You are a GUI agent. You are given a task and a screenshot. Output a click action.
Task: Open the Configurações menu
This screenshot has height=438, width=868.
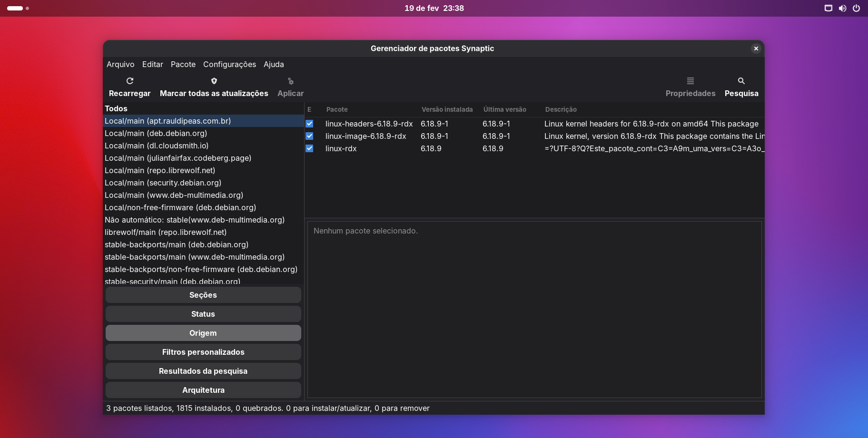pyautogui.click(x=229, y=64)
